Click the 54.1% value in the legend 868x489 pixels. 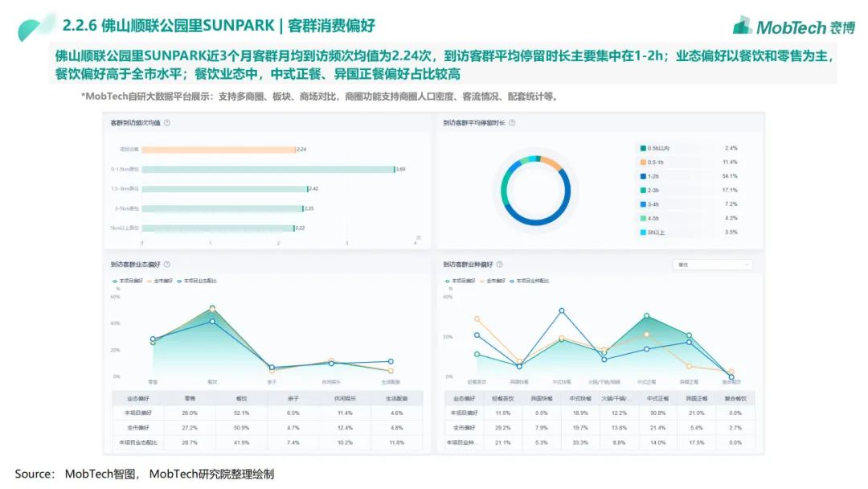point(730,176)
